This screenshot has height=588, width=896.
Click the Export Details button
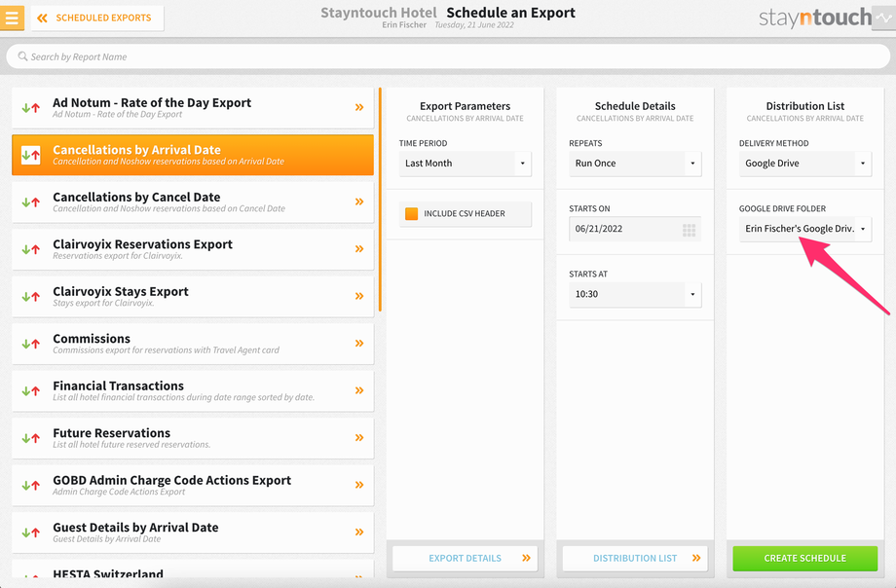point(465,558)
